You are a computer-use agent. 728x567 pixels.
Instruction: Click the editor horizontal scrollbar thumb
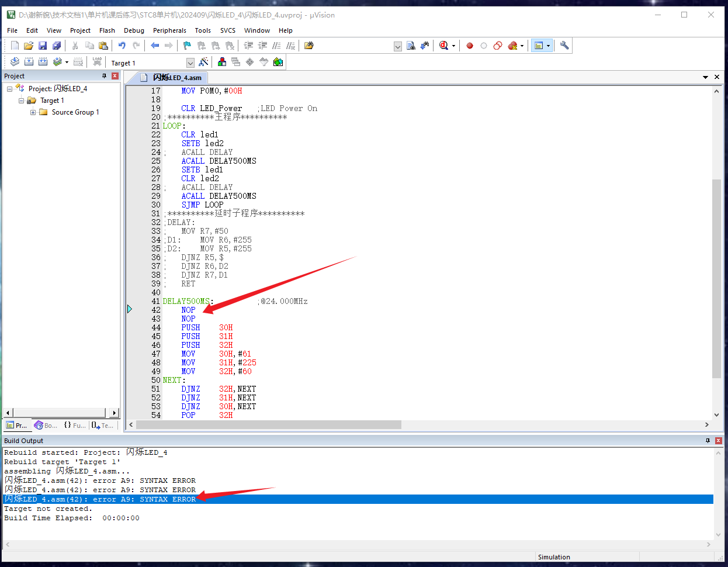point(269,425)
